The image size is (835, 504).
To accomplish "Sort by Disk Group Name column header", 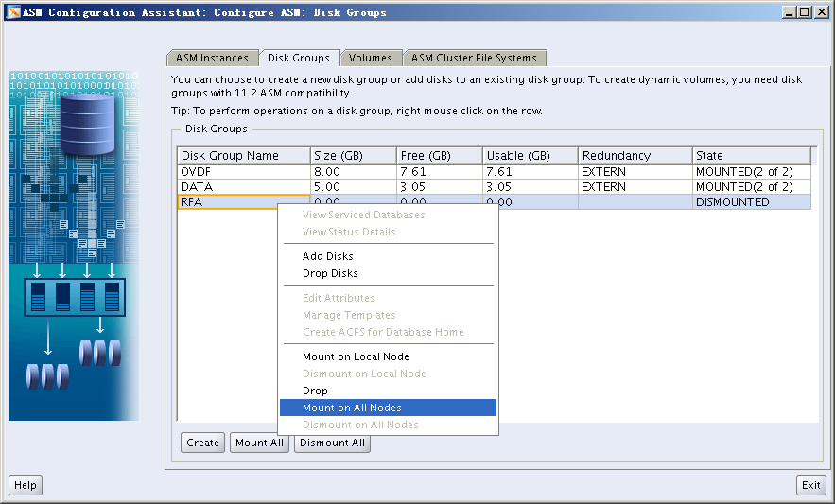I will click(x=243, y=155).
